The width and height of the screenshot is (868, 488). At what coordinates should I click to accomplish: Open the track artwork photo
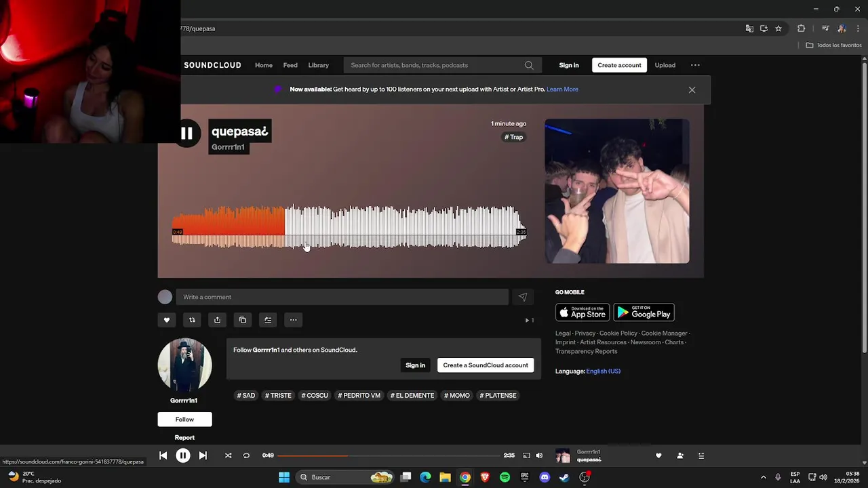point(617,191)
